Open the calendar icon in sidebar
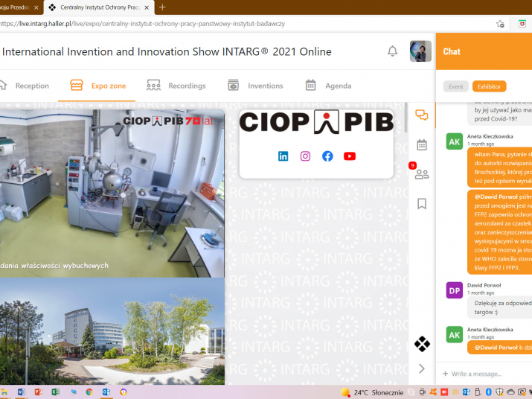The image size is (532, 399). (x=422, y=144)
